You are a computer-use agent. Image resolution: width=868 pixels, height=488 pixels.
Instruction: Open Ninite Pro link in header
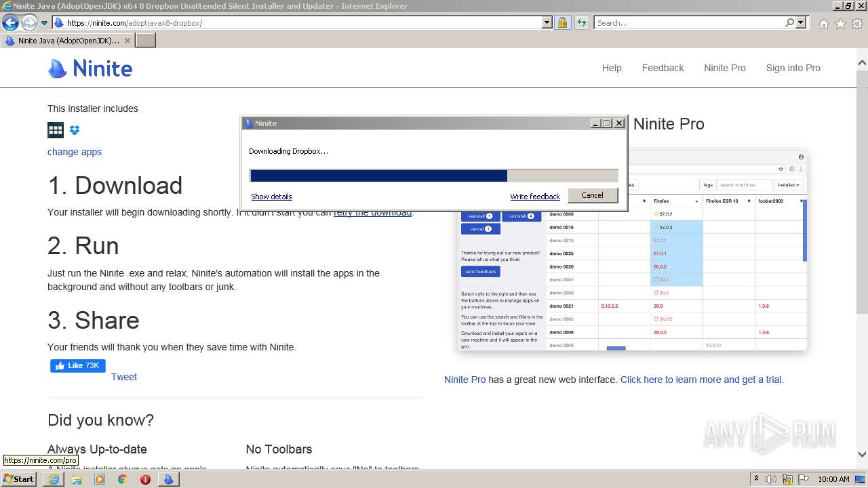click(724, 68)
